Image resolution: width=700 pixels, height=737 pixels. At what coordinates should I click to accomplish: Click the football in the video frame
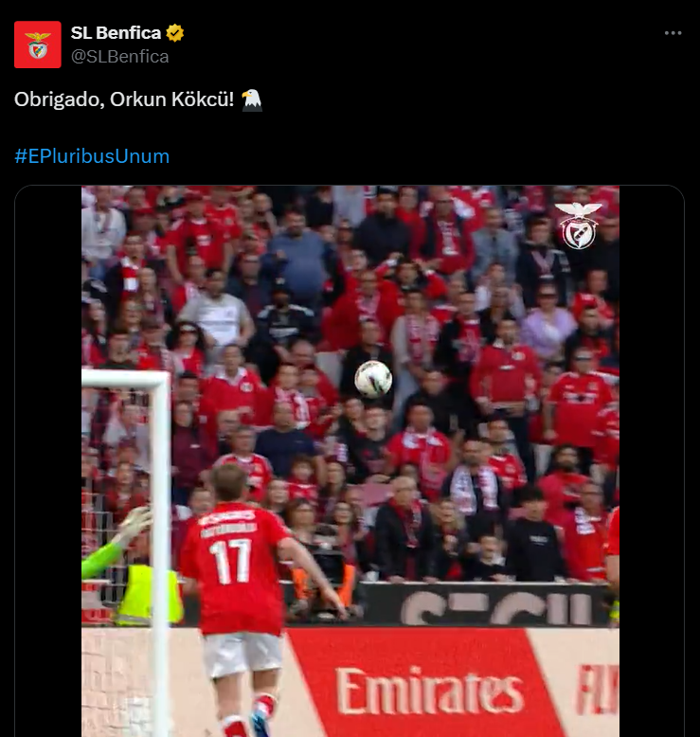(373, 379)
